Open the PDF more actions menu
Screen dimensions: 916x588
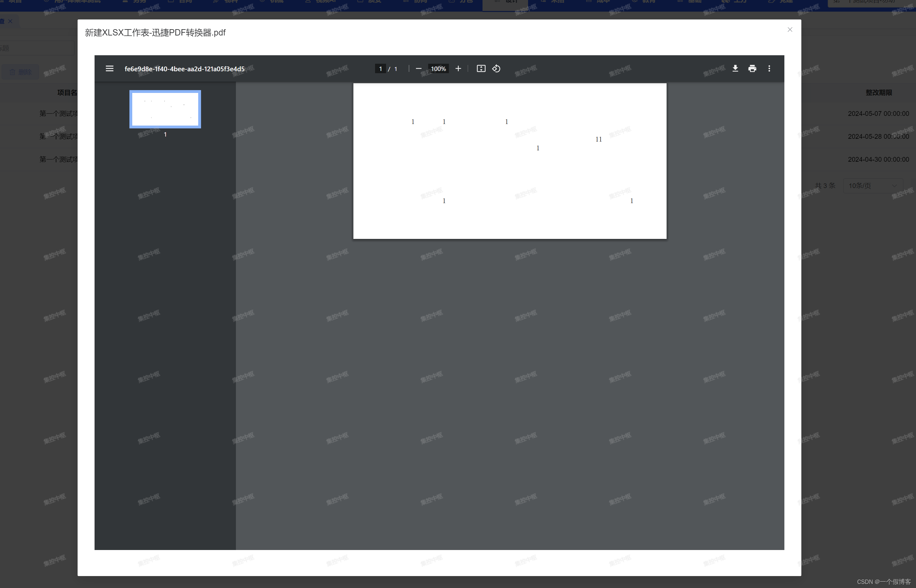pyautogui.click(x=769, y=69)
